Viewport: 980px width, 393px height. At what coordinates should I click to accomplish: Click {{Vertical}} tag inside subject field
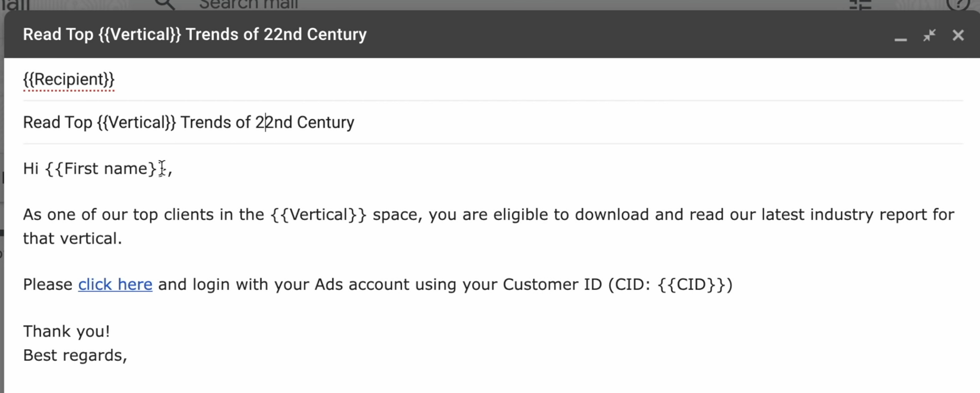coord(136,122)
